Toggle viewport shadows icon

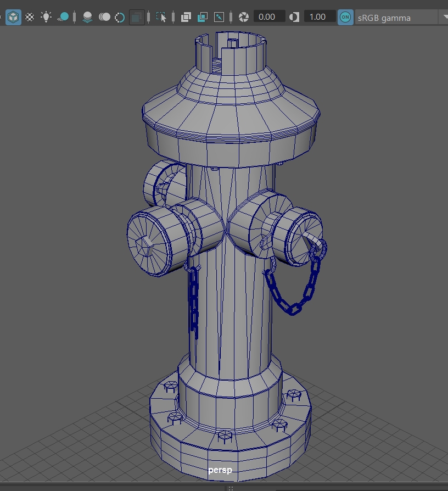(x=63, y=17)
